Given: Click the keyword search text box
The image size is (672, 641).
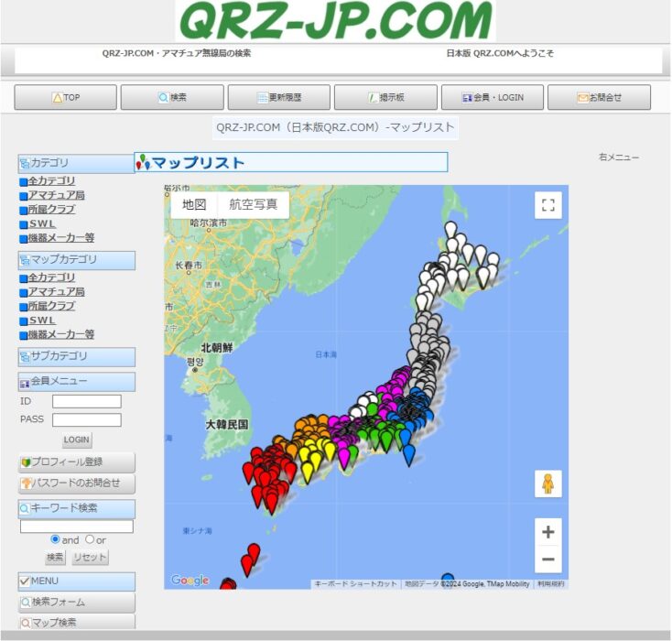Looking at the screenshot, I should 76,527.
